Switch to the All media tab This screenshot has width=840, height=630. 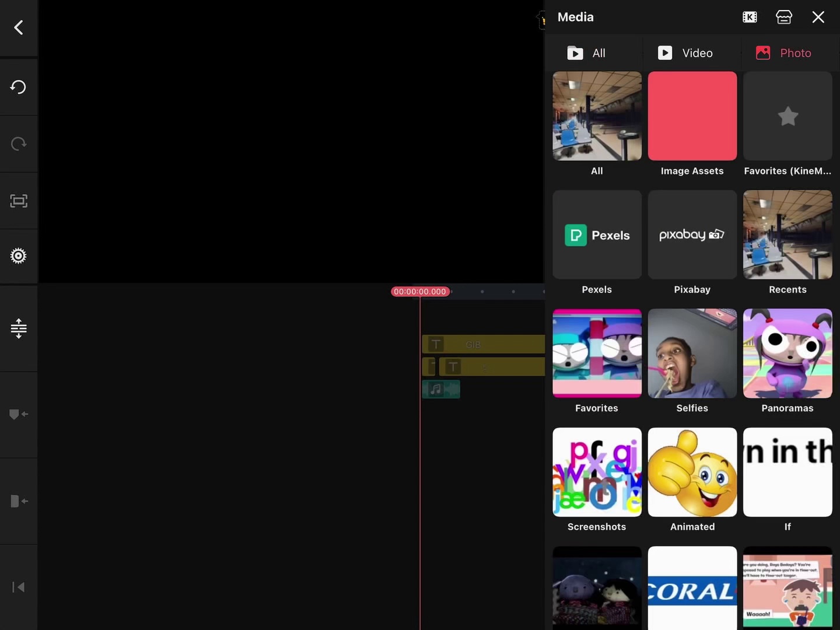coord(587,53)
